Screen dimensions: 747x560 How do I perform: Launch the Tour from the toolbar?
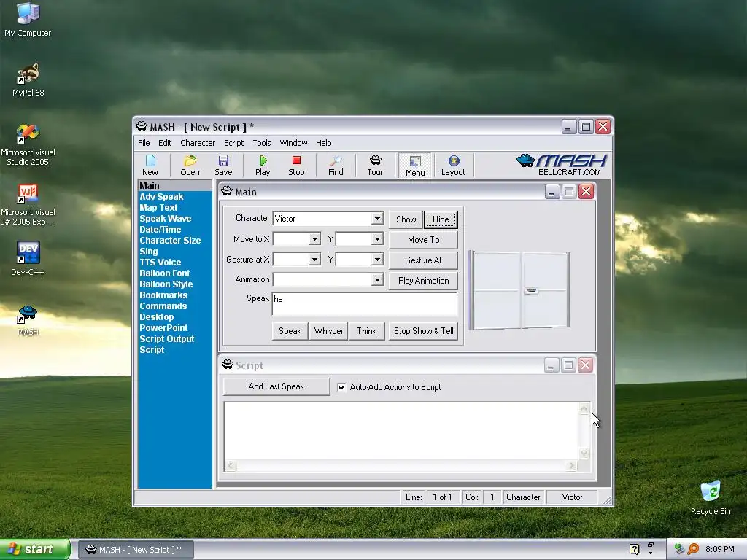pos(376,166)
